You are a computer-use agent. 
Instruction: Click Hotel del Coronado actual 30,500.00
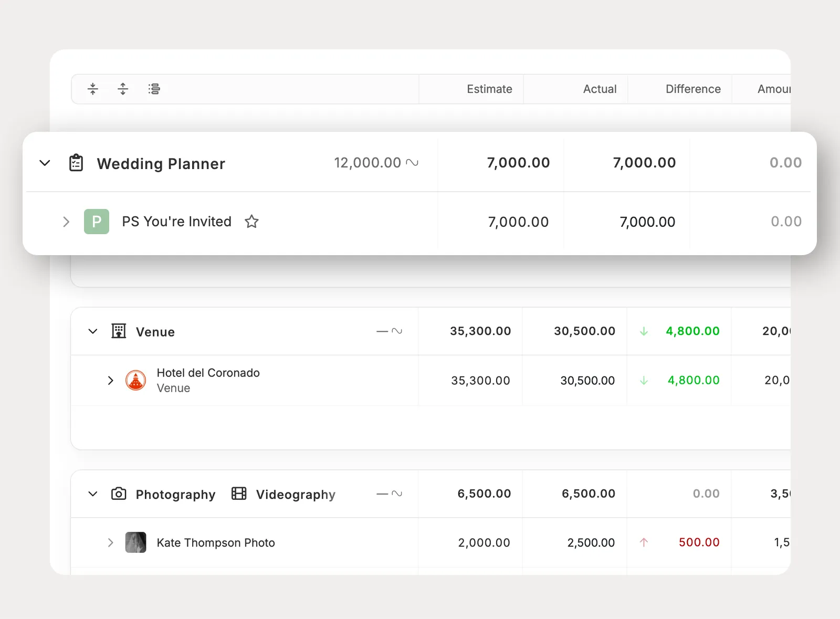coord(587,381)
